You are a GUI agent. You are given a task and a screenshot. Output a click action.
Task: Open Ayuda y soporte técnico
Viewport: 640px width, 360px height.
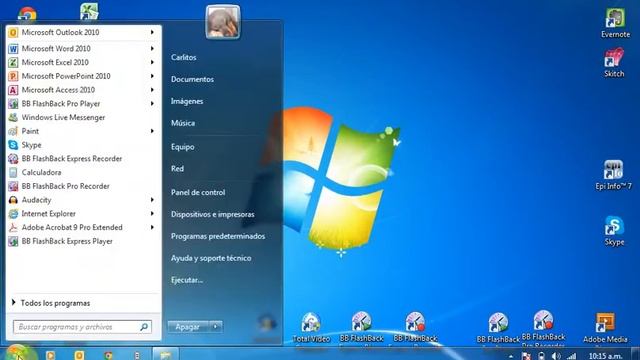(211, 258)
